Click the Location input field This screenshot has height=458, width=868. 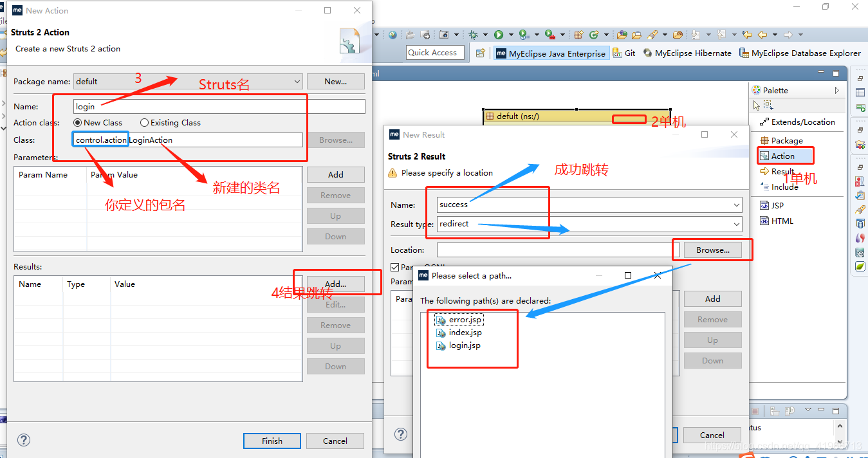click(559, 250)
